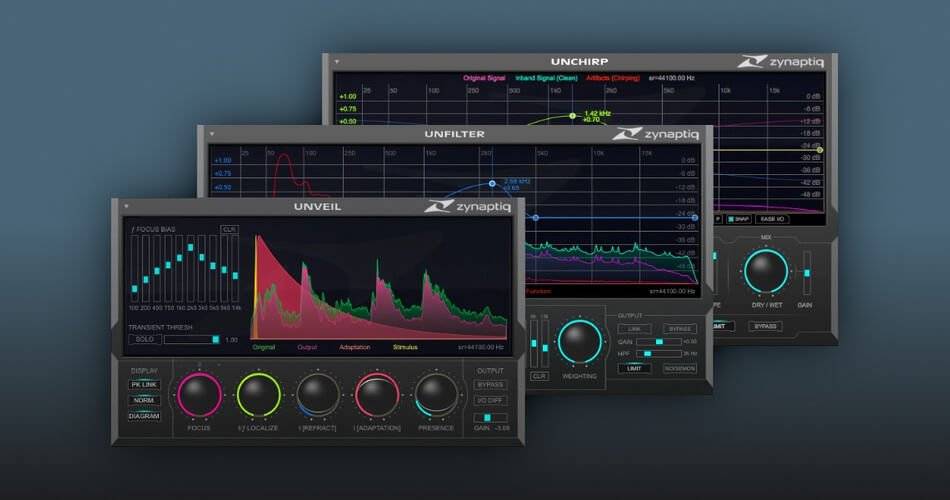Toggle PK LINK display button in UNVEIL
The image size is (950, 500).
click(x=144, y=385)
